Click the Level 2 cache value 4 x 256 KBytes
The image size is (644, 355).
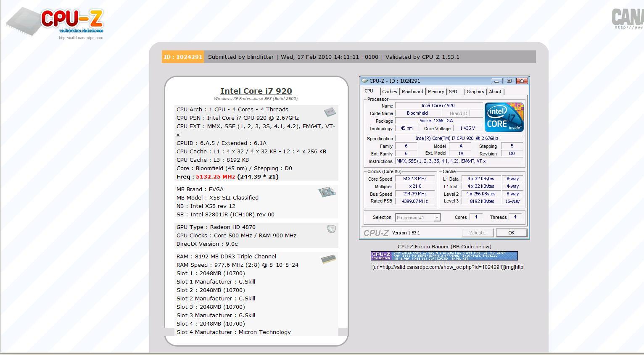481,194
